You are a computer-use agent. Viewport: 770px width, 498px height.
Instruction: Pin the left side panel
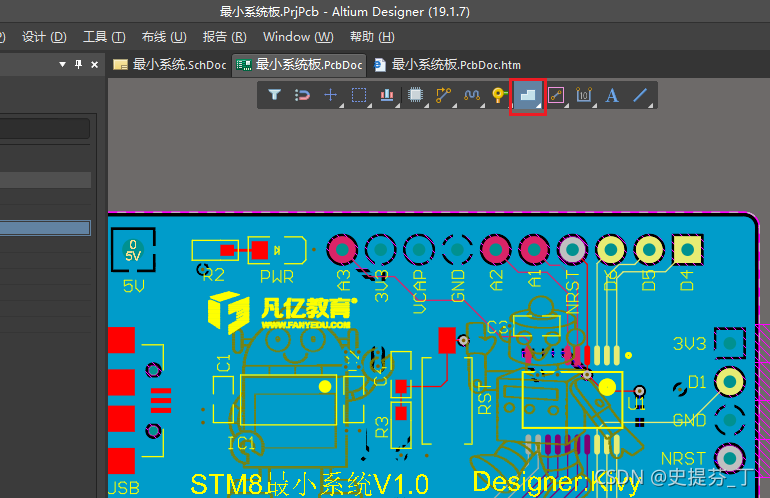78,64
